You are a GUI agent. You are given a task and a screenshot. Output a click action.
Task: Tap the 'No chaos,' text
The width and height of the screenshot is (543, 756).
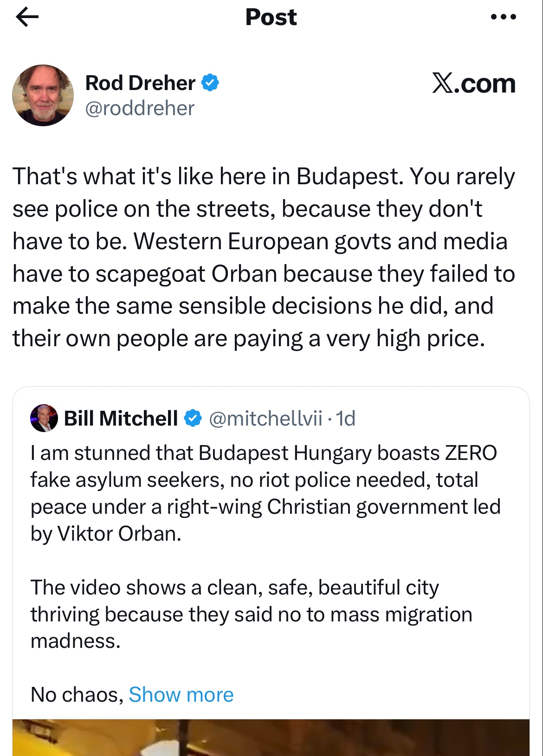77,695
